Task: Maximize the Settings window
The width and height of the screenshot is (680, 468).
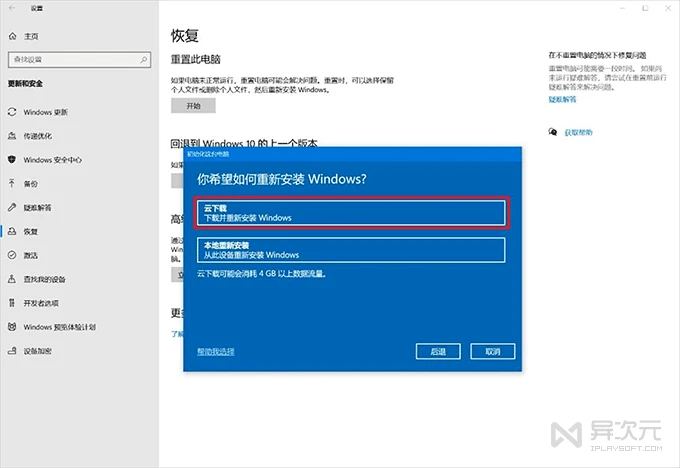Action: coord(645,8)
